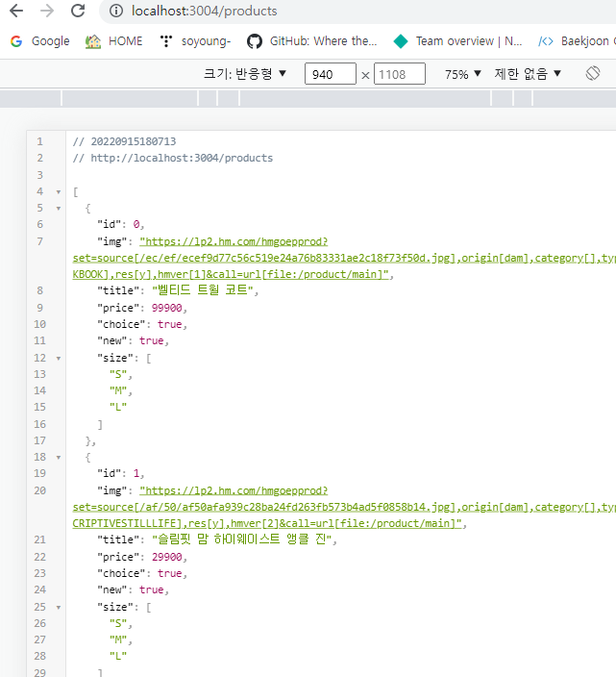Click the Baekjoon code bracket icon
This screenshot has height=677, width=616.
pos(546,41)
